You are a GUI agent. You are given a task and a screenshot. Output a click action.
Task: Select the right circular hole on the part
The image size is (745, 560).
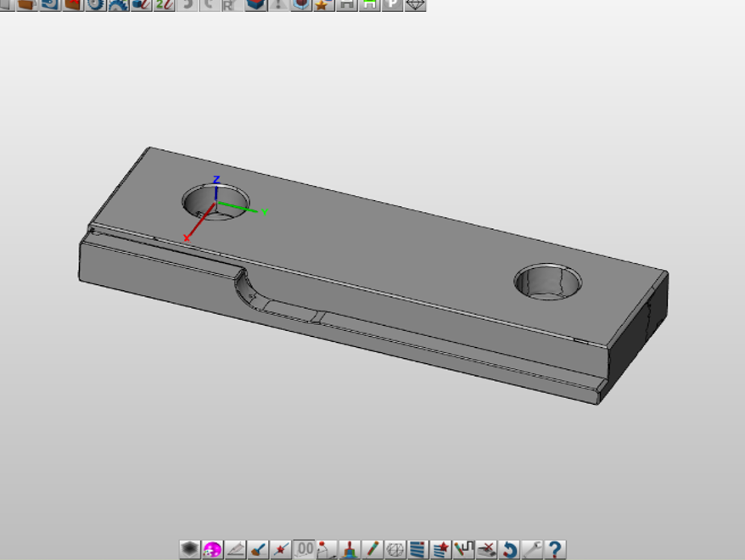click(x=548, y=280)
